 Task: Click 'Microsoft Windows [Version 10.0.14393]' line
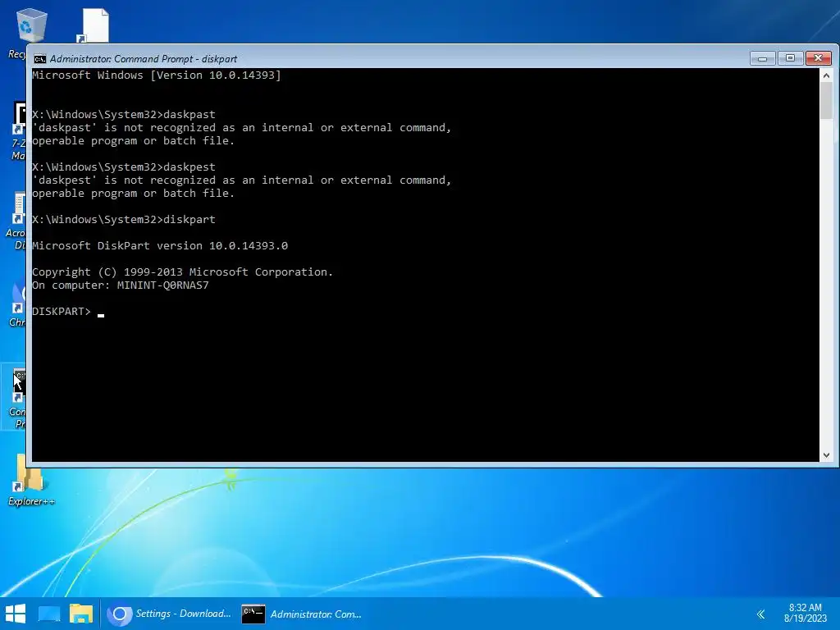click(x=157, y=75)
